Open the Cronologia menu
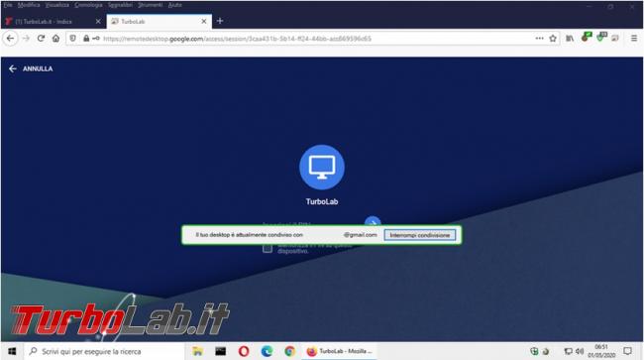Screen dimensions: 644x360 (x=89, y=5)
